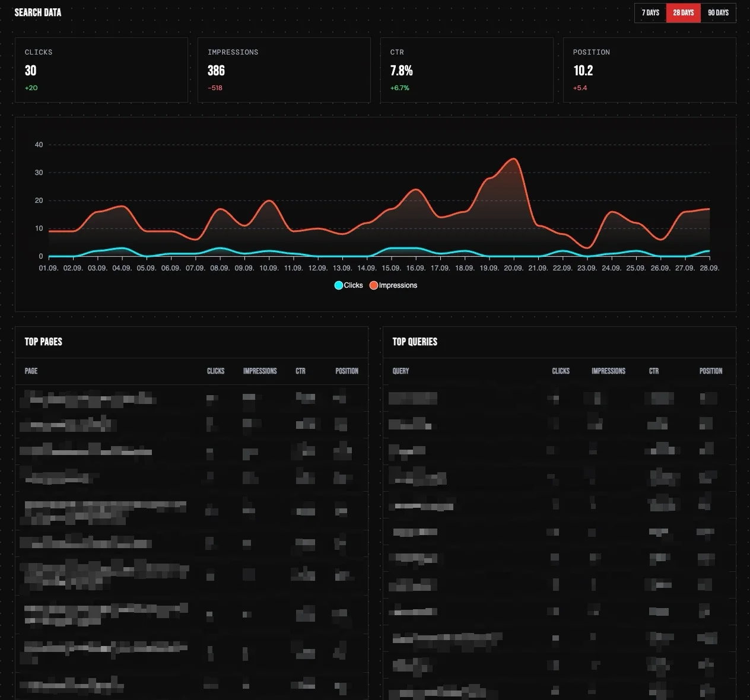Switch range to 7 Days
Screen dimensions: 750x700
(x=650, y=12)
